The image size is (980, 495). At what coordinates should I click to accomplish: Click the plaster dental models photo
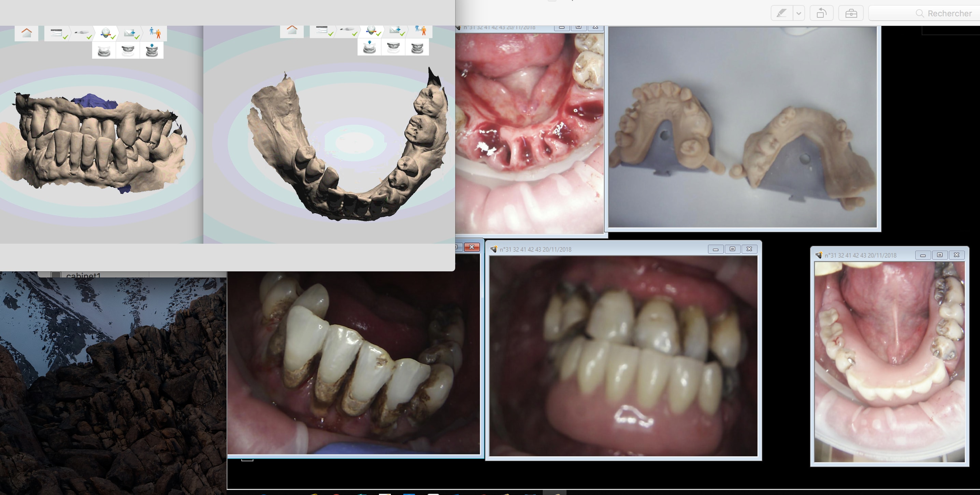click(742, 127)
